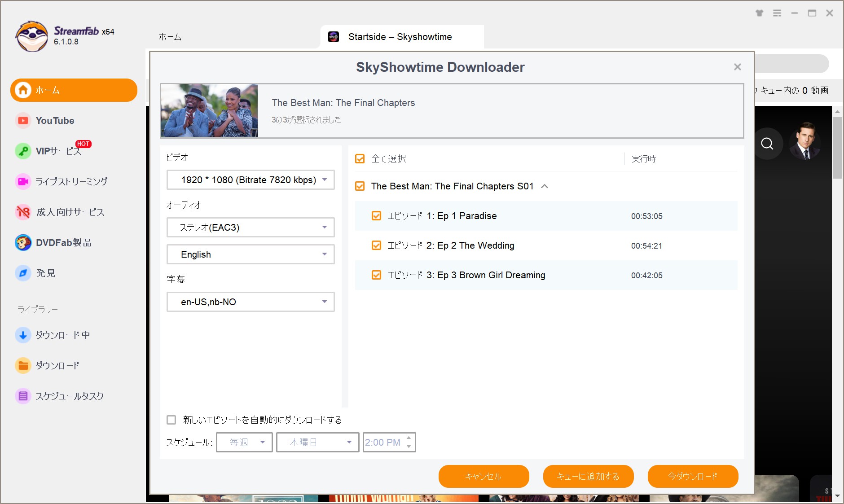The image size is (844, 504).
Task: Click the キュー内の 0 動画 text
Action: (794, 91)
